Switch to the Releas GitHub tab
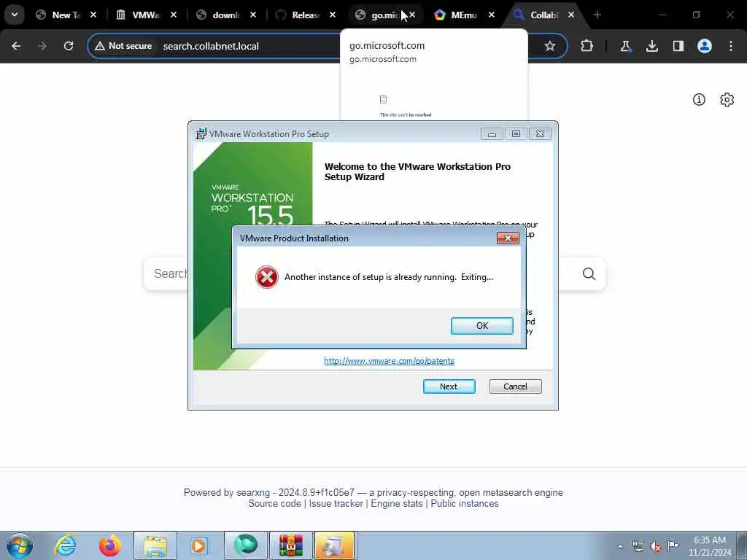 point(298,15)
